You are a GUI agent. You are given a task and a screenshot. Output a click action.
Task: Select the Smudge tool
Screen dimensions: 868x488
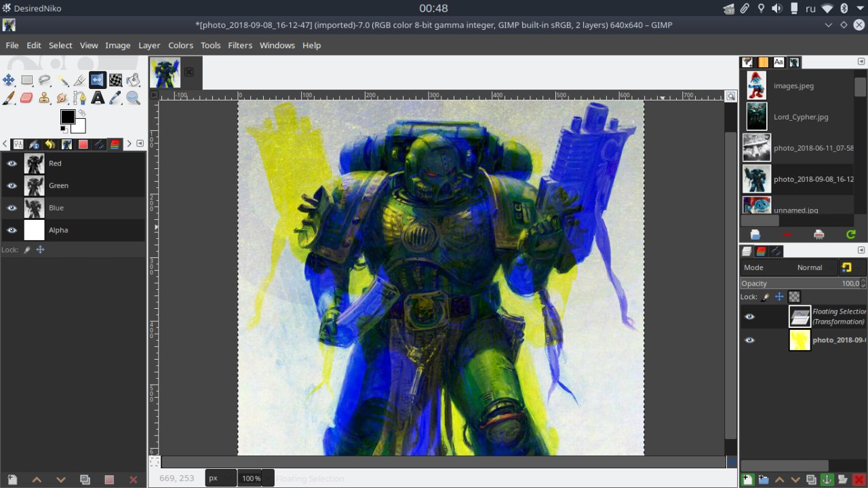(x=62, y=98)
